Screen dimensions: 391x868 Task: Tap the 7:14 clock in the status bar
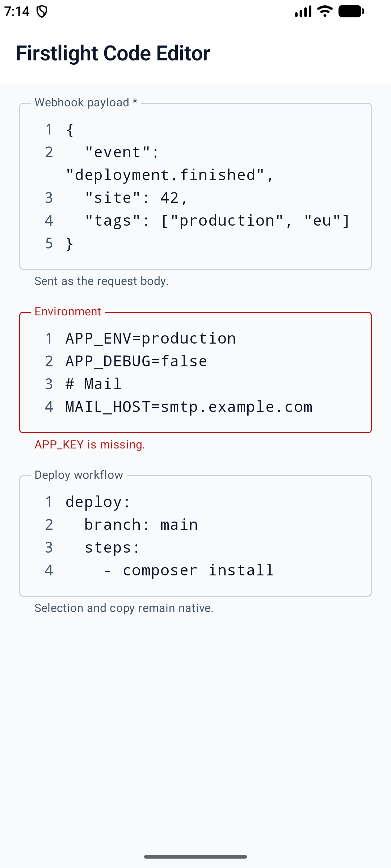click(x=17, y=12)
